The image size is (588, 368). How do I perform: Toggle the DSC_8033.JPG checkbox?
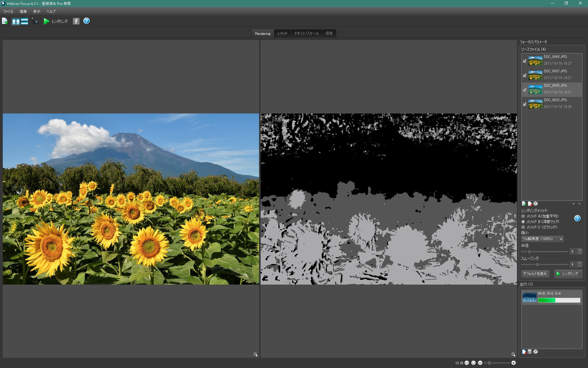[525, 104]
